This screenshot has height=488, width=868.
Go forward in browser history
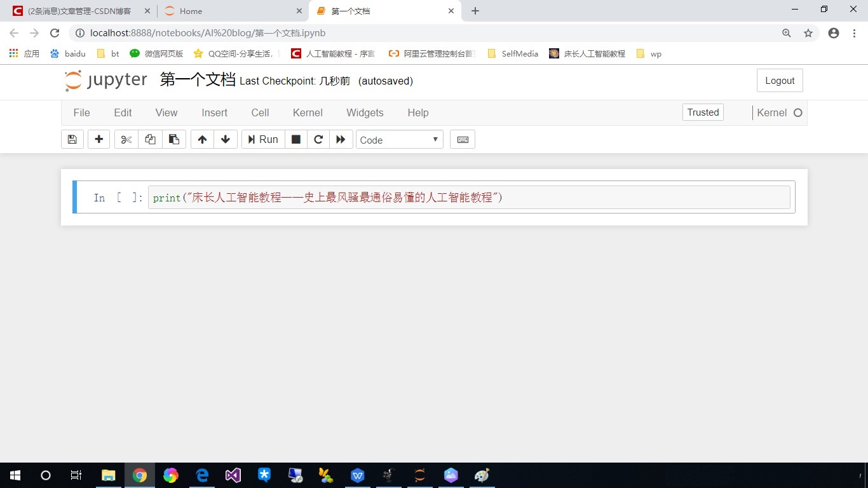pos(34,33)
